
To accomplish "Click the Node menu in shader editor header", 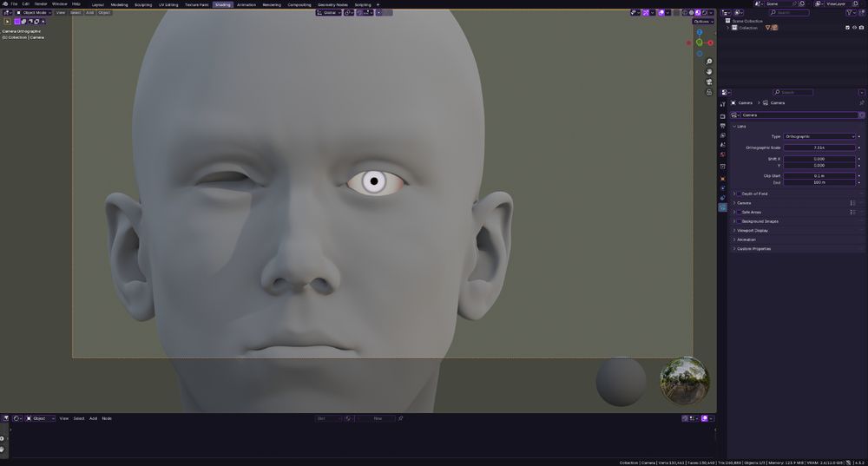I will (107, 418).
